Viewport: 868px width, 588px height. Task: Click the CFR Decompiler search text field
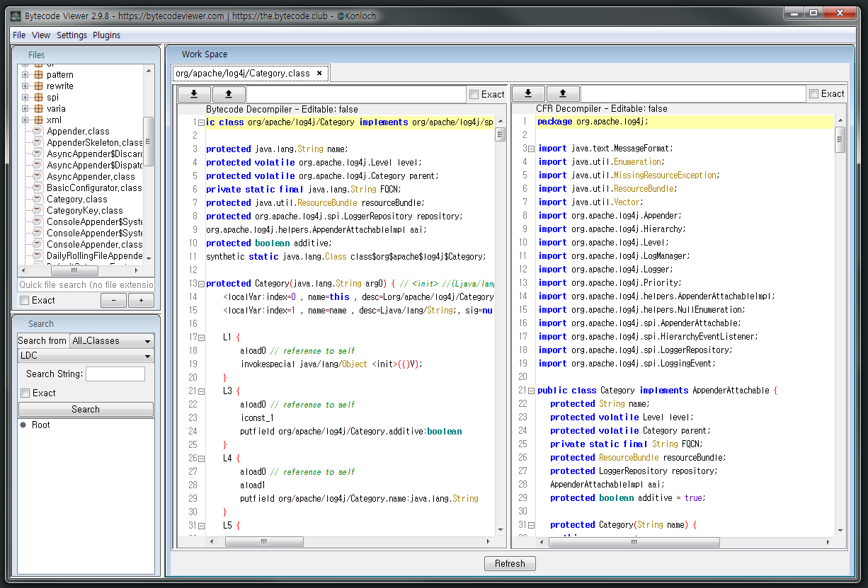tap(694, 93)
